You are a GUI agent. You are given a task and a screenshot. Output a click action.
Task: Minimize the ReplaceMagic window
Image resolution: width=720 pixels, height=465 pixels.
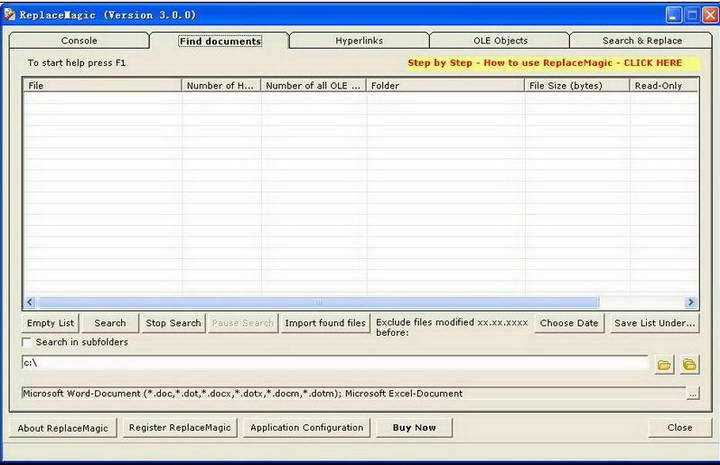tap(673, 15)
